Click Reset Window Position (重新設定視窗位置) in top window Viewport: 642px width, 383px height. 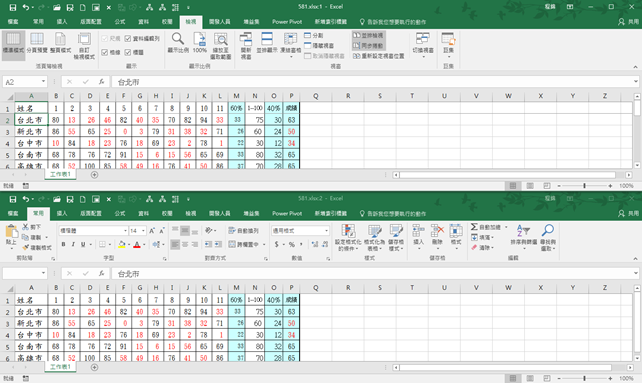(379, 56)
